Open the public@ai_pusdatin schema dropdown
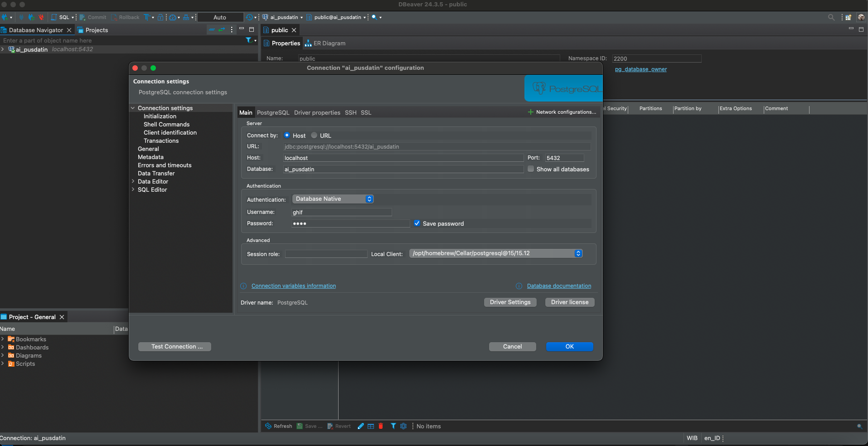The height and width of the screenshot is (446, 868). (x=336, y=17)
